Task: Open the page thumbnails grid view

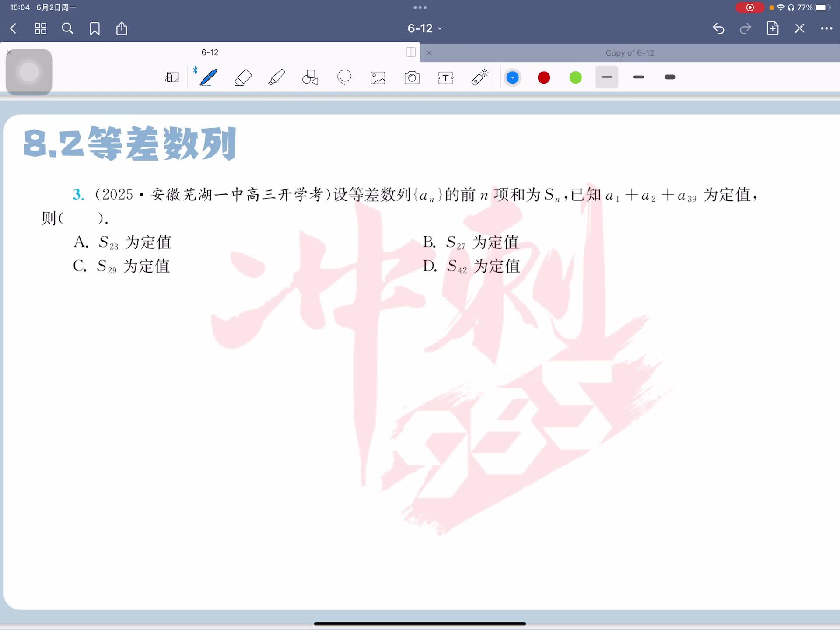Action: click(41, 28)
